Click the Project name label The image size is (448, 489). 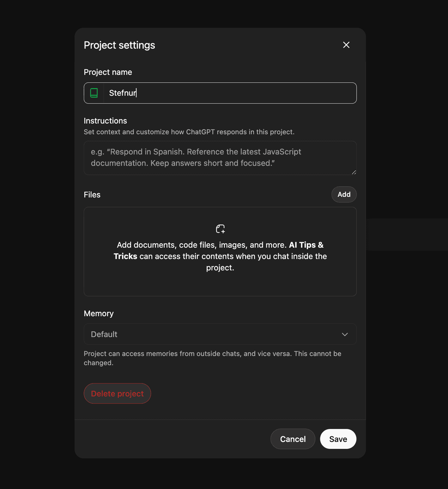108,72
